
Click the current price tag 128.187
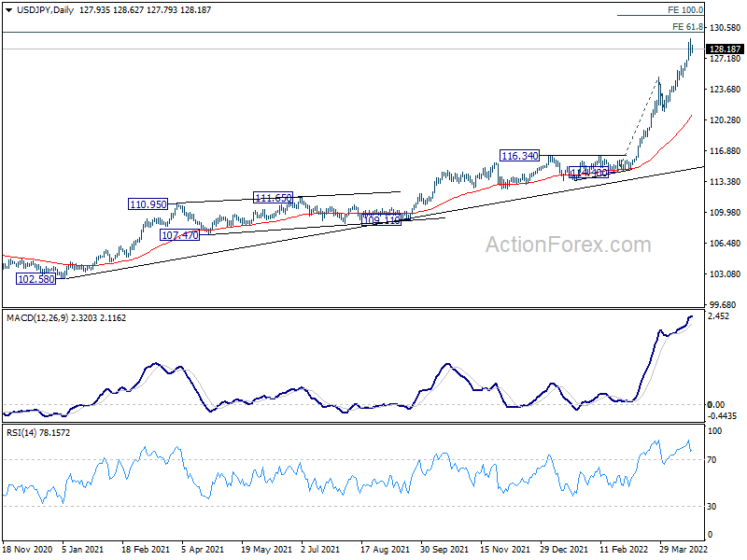click(725, 49)
